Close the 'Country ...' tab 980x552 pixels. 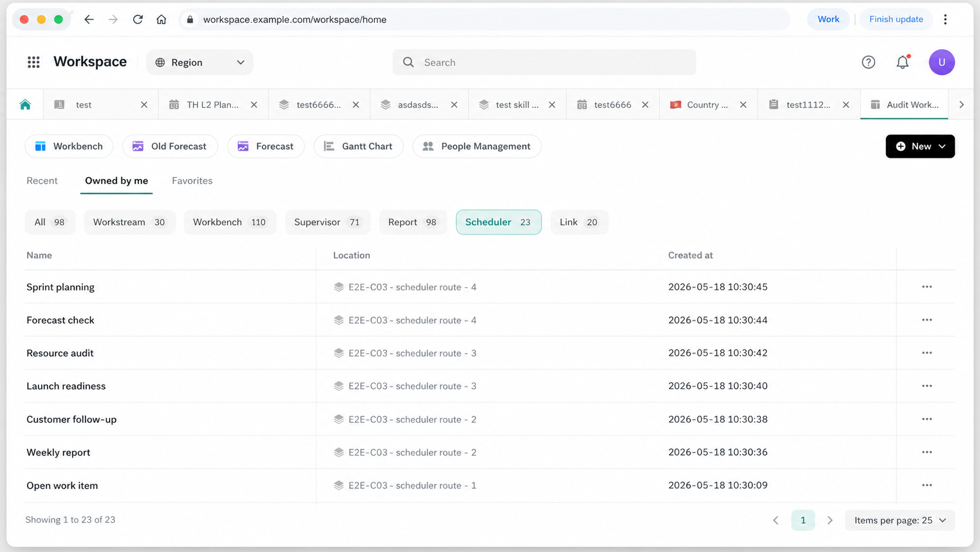point(743,104)
